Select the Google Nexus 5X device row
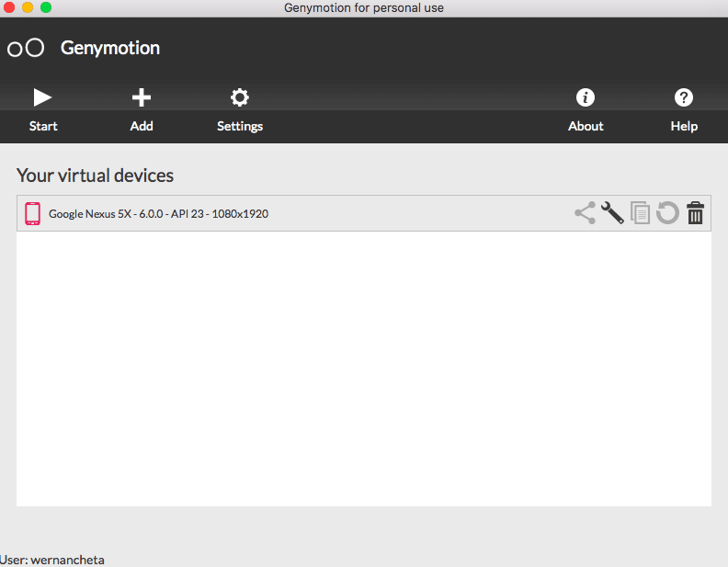This screenshot has width=728, height=567. pos(276,213)
